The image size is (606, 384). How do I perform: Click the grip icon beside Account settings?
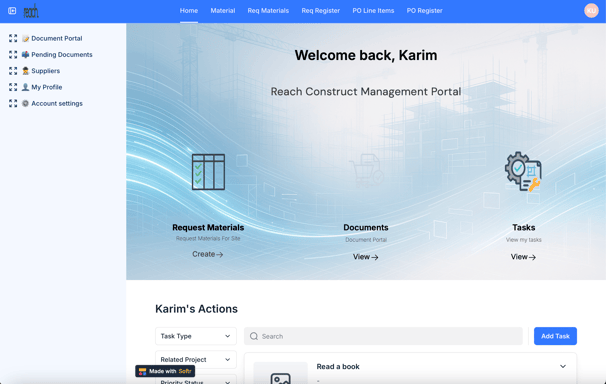[x=13, y=103]
